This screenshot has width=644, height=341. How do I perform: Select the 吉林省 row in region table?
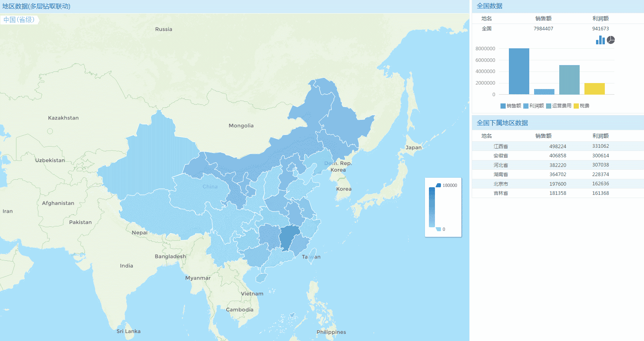point(558,193)
